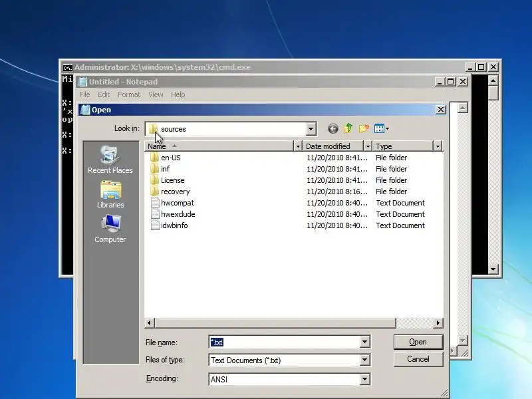This screenshot has height=399, width=532.
Task: Go up one folder level
Action: click(348, 128)
